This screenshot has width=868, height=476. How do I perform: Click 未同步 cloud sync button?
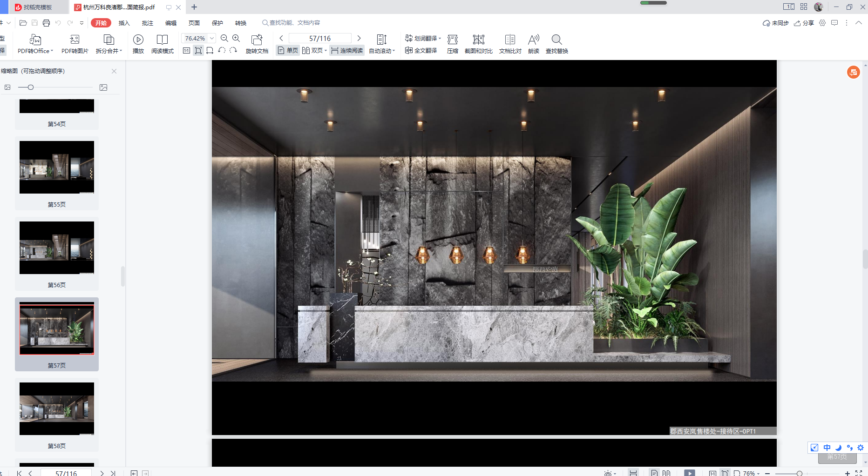775,23
